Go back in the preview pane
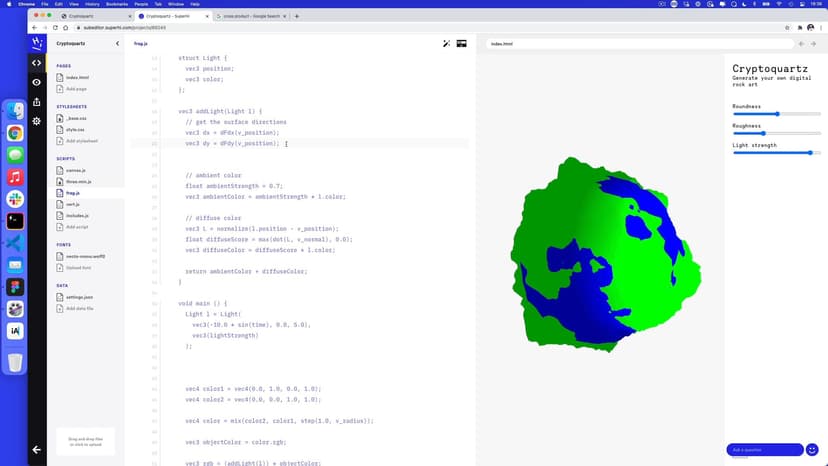 point(800,44)
